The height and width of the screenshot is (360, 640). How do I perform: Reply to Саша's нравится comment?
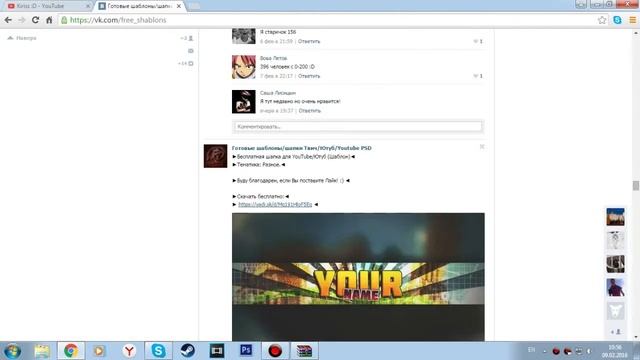309,111
